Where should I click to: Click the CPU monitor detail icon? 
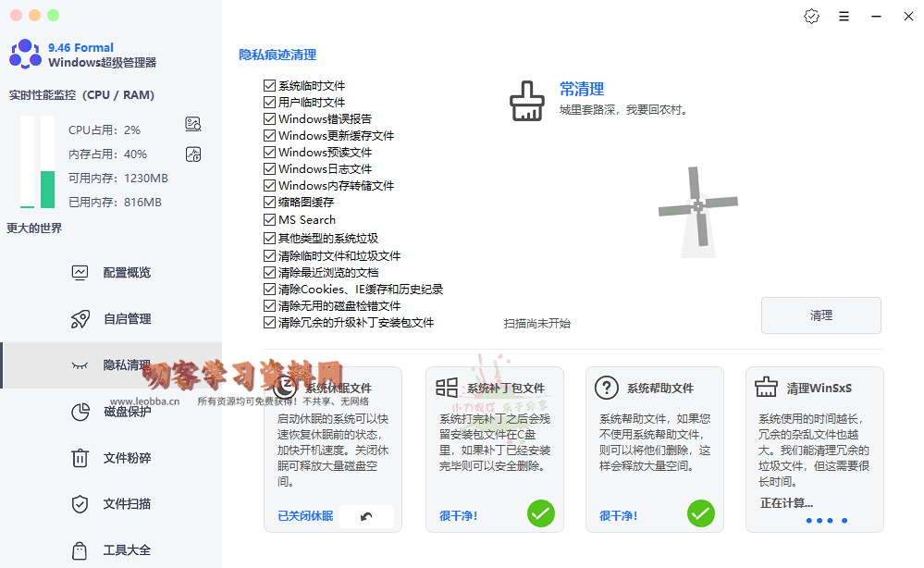(193, 124)
